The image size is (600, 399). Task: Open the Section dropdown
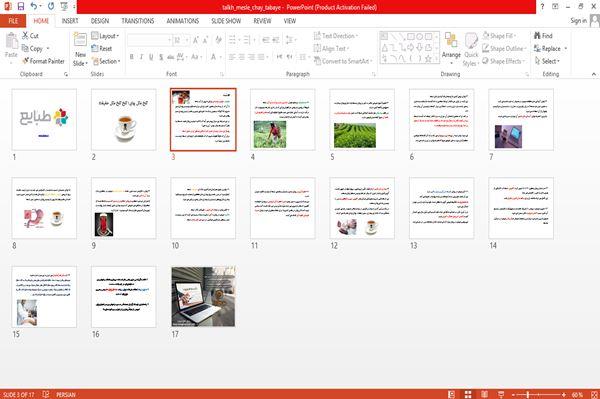106,61
